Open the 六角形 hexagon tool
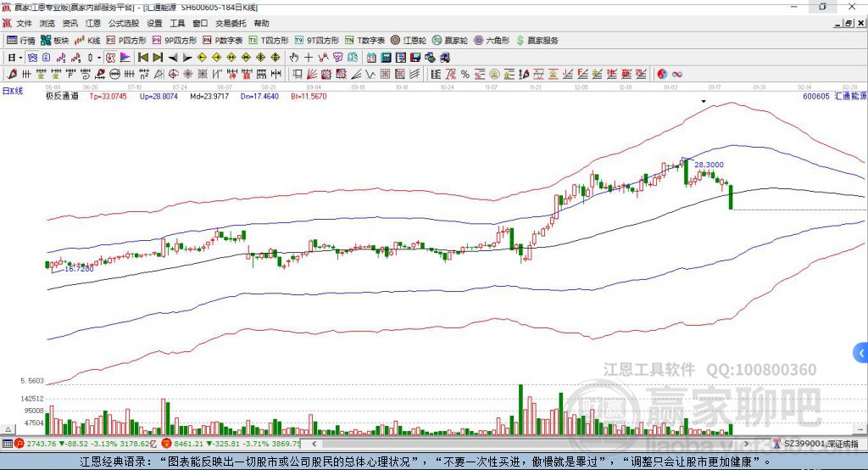868x470 pixels. click(492, 41)
